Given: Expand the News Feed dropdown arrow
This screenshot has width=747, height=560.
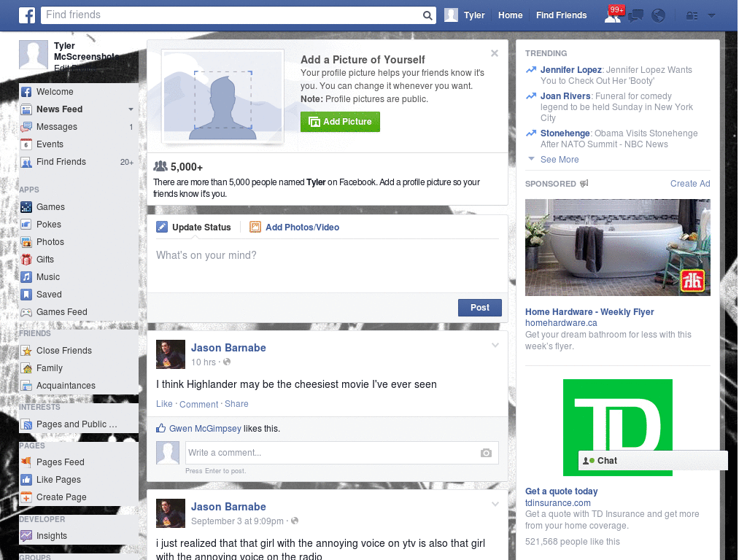Looking at the screenshot, I should tap(131, 109).
